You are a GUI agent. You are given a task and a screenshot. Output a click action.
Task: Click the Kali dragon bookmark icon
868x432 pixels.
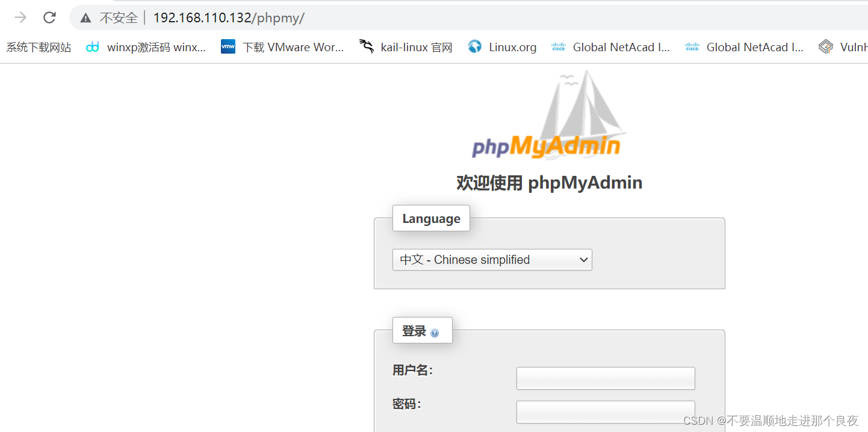tap(366, 46)
